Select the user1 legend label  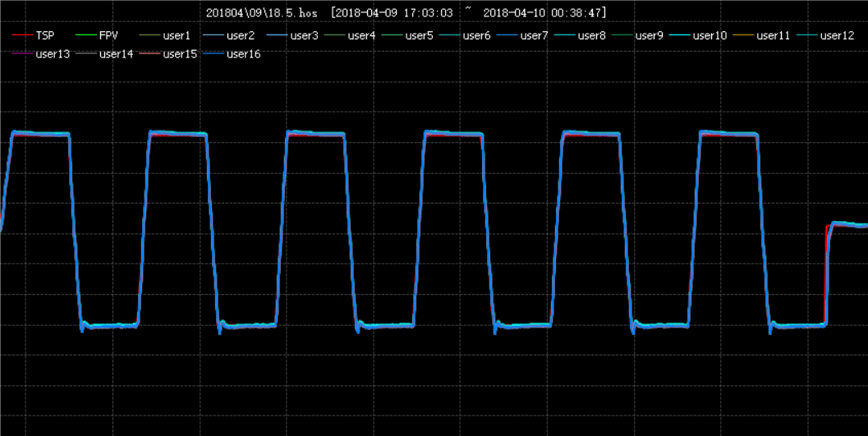tap(177, 35)
